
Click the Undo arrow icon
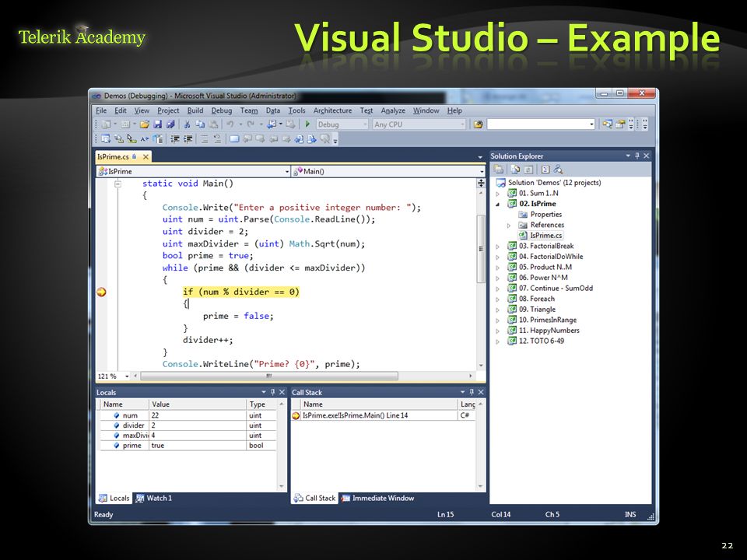(230, 124)
